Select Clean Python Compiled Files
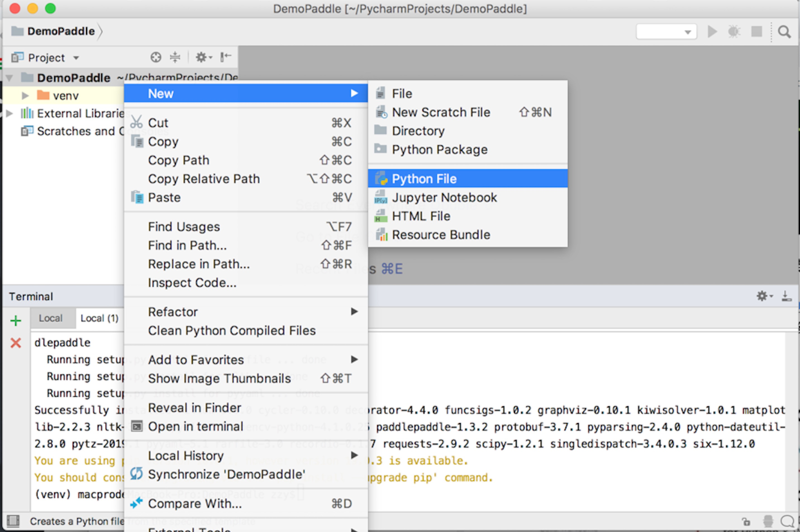This screenshot has height=532, width=800. tap(246, 330)
